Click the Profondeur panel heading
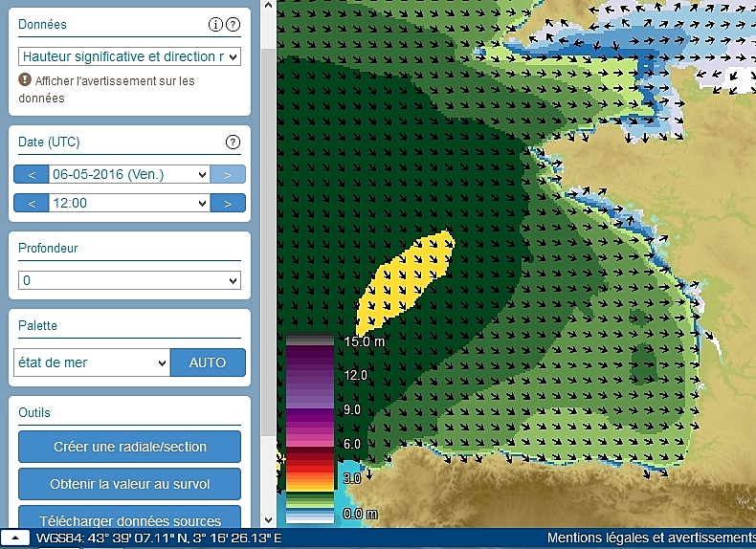756x549 pixels. [x=48, y=249]
